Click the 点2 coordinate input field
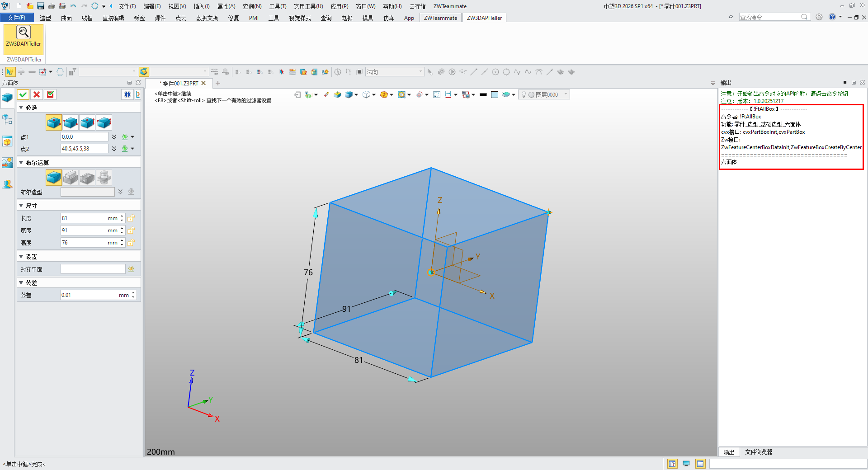 (x=84, y=149)
